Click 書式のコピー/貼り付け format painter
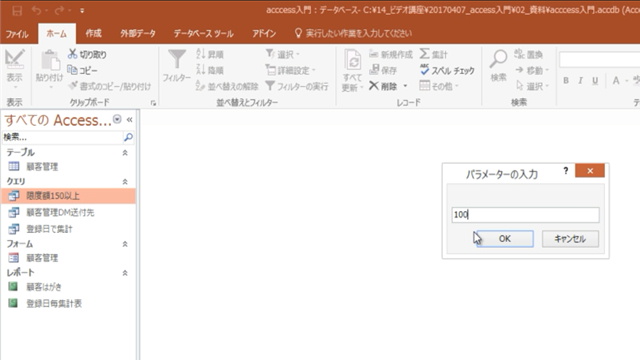640x360 pixels. [109, 86]
